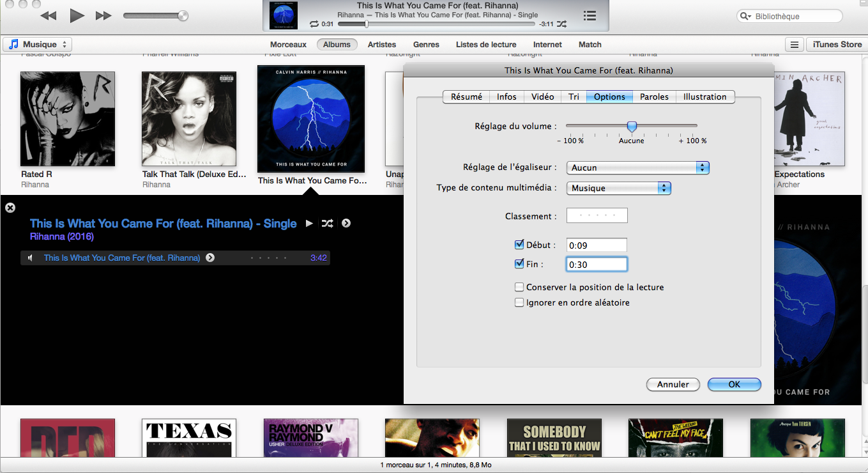
Task: Click the Fin time field
Action: [x=597, y=264]
